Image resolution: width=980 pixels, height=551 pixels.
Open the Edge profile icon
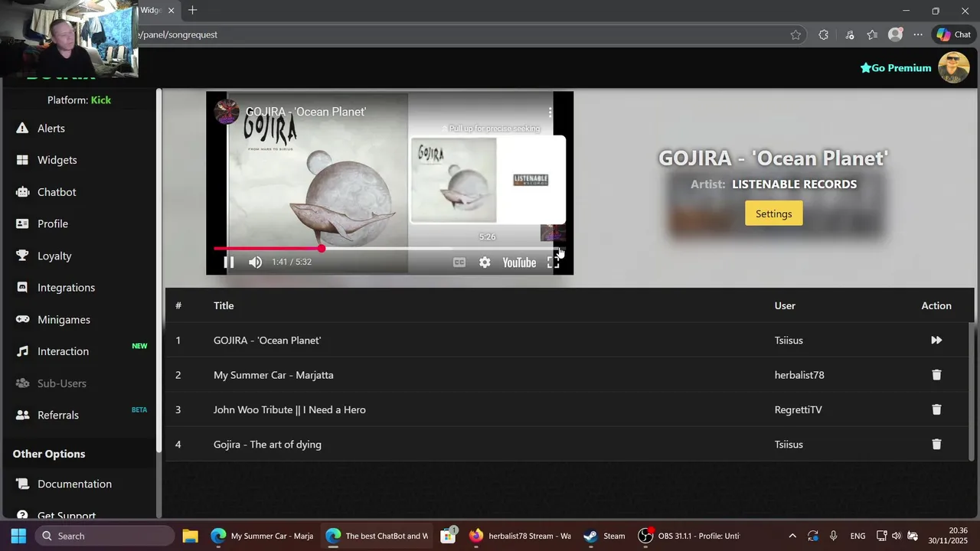pyautogui.click(x=895, y=34)
